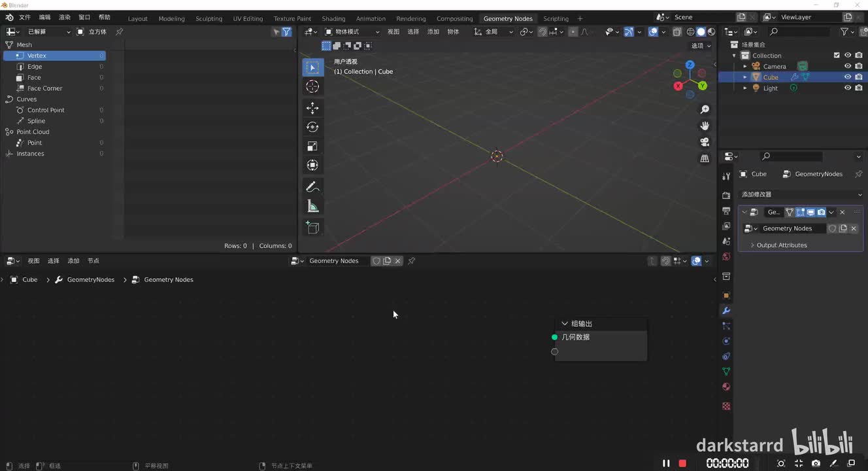Click the Z axis on navigation gizmo
The width and height of the screenshot is (868, 471).
click(690, 65)
